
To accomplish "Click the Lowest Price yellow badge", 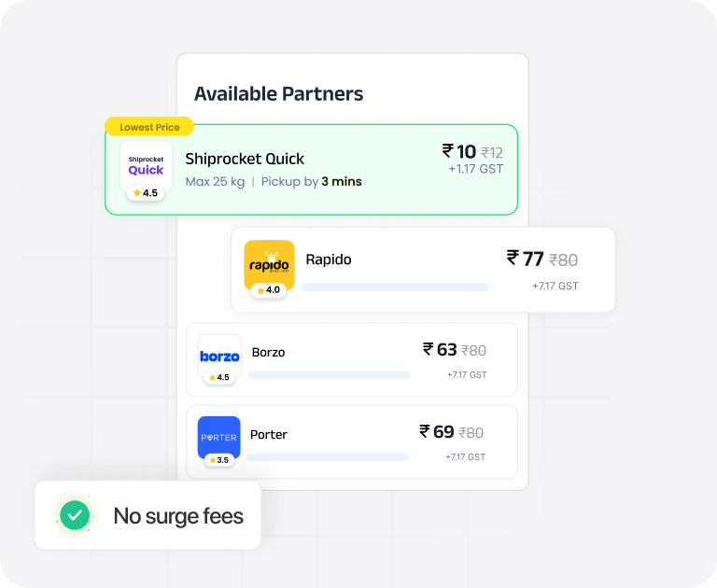I will (x=149, y=127).
